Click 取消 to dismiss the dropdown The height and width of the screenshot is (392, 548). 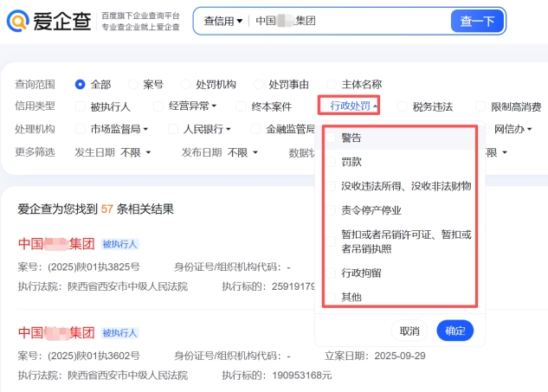click(x=409, y=331)
